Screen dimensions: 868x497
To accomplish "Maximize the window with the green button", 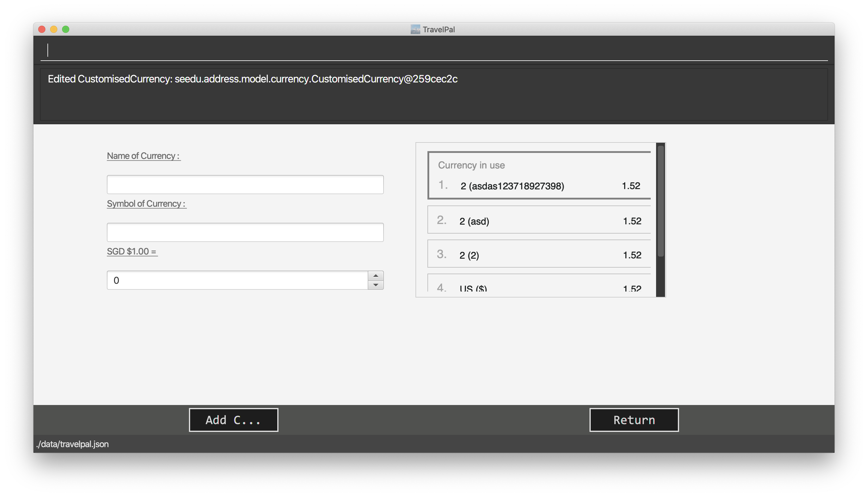I will tap(66, 29).
